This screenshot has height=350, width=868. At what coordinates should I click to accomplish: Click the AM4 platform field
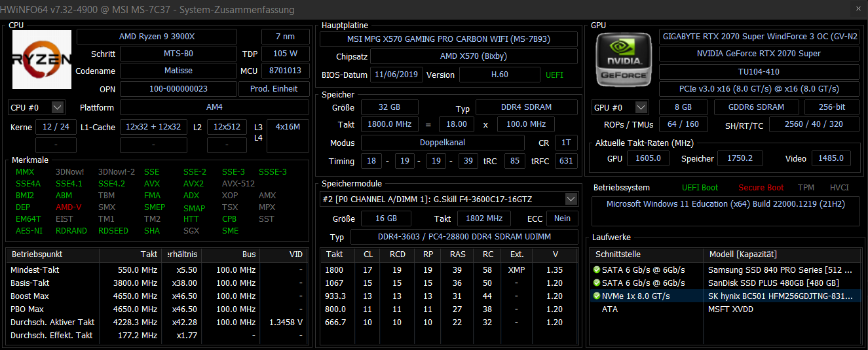pos(214,107)
